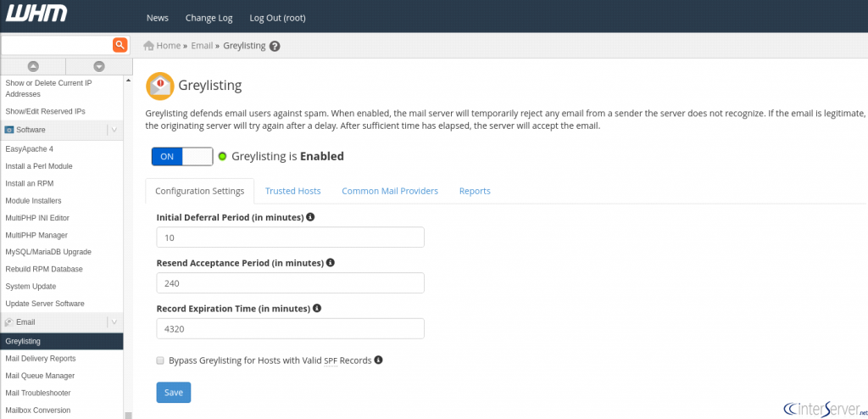The height and width of the screenshot is (419, 868).
Task: Show info for Initial Deferral Period
Action: click(x=310, y=216)
